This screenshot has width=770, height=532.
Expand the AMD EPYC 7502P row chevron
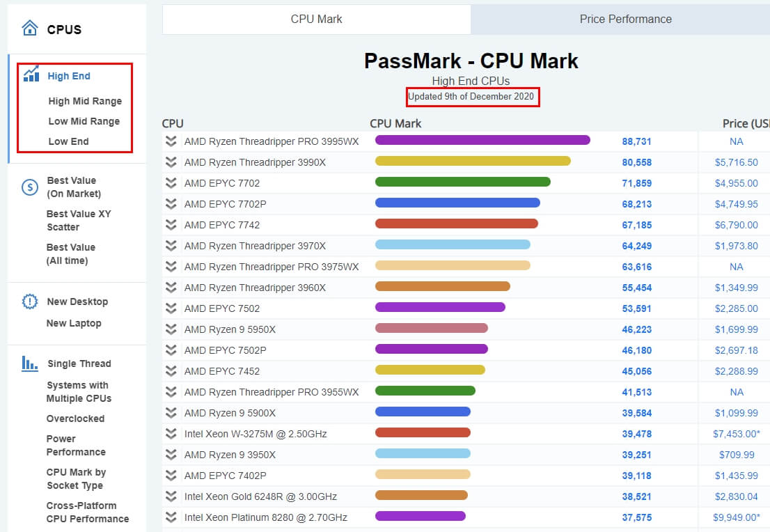coord(171,350)
